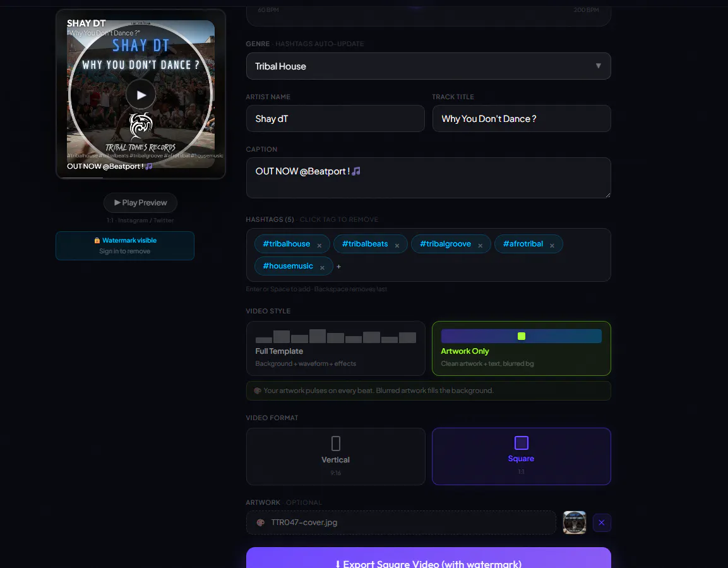Image resolution: width=728 pixels, height=568 pixels.
Task: Click the #afrotribal tag label
Action: coord(523,244)
